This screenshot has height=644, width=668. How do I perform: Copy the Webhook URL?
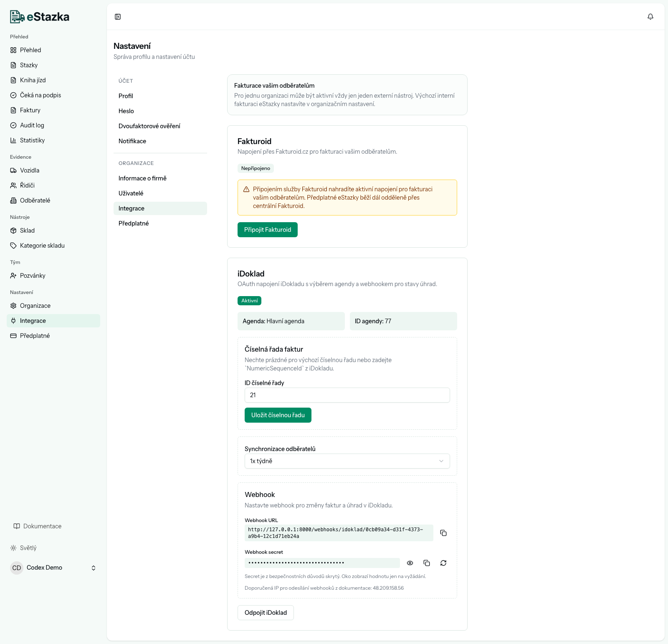(x=443, y=533)
